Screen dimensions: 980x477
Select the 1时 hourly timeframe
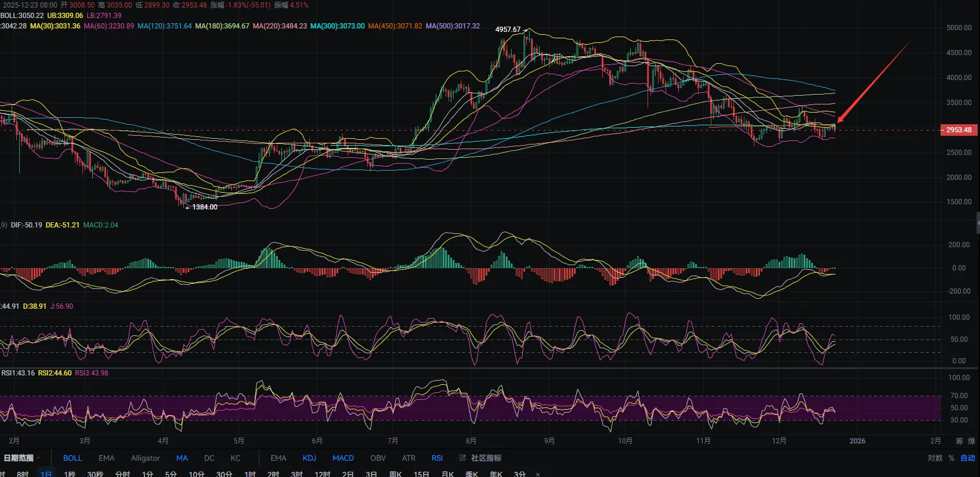pos(250,474)
